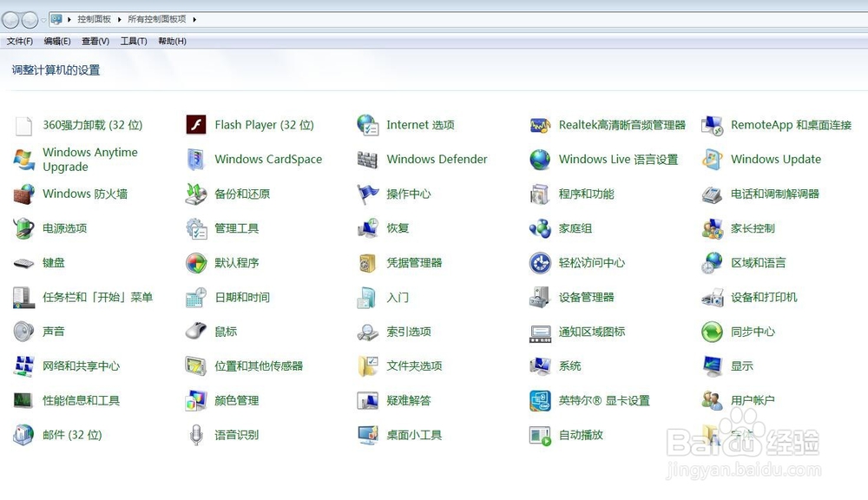Click the 电话和调制解调器 icon
868x500 pixels.
point(712,194)
